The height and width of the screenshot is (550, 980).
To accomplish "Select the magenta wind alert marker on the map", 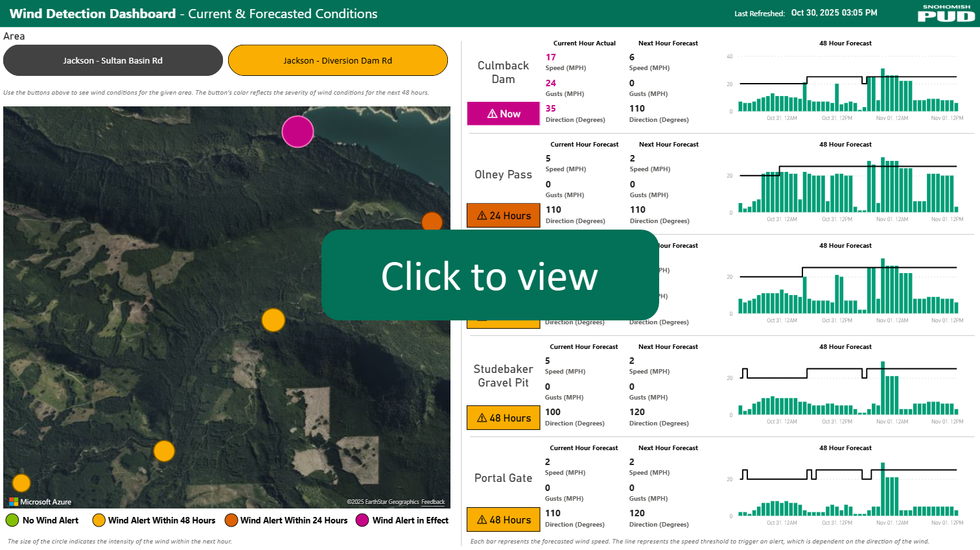I will (x=297, y=132).
